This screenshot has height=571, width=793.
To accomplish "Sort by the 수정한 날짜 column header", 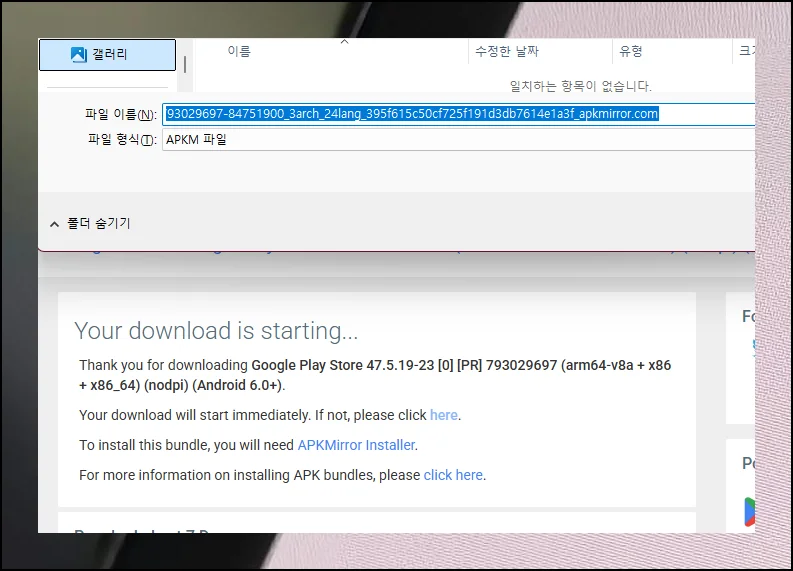I will (507, 51).
